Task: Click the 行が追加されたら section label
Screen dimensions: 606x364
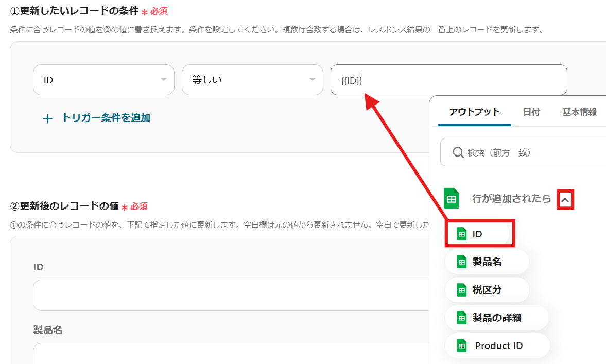Action: (x=511, y=199)
